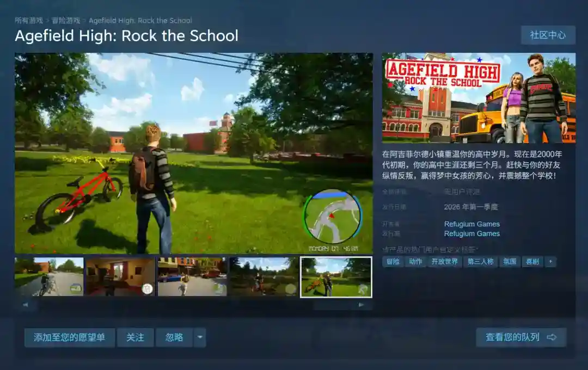Select thumbnail of dark forest scene
The image size is (588, 370).
point(264,276)
